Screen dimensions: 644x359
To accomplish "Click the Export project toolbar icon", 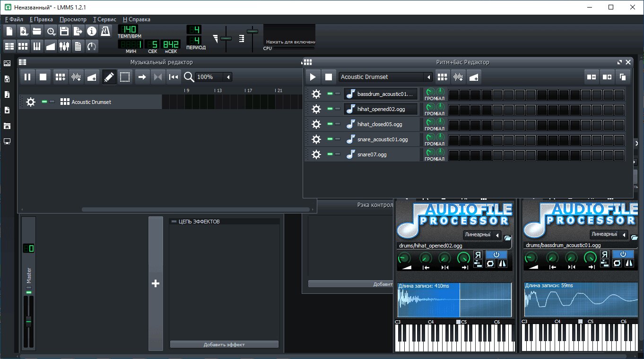I will [x=78, y=32].
